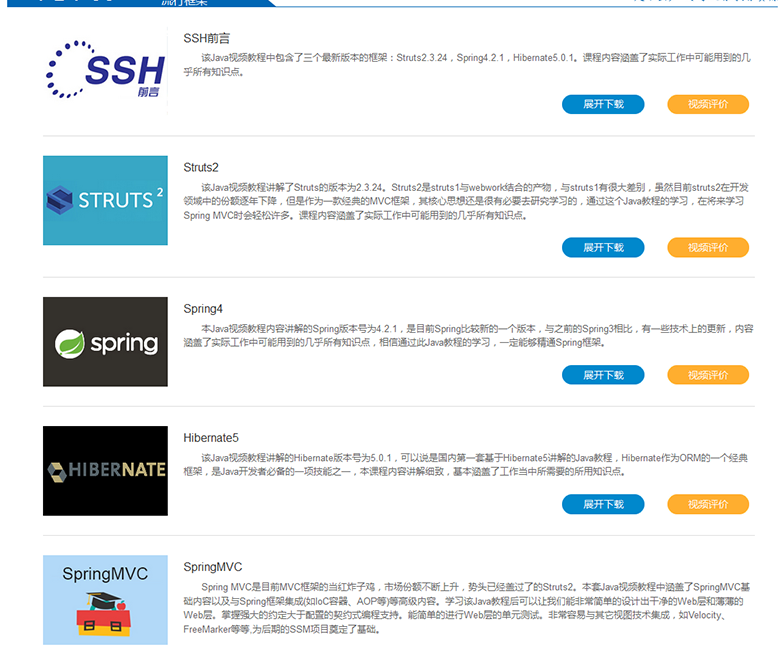Click the SSH前言 course title
780x647 pixels.
(x=206, y=38)
